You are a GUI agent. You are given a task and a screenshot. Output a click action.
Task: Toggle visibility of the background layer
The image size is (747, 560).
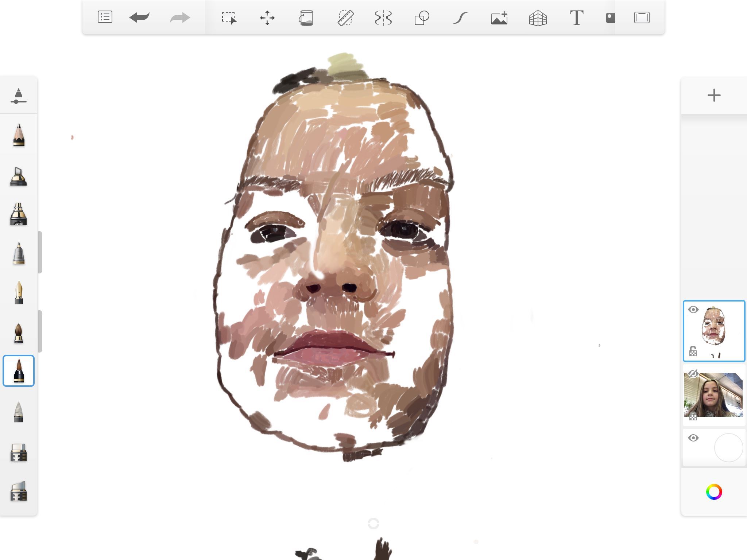click(693, 438)
